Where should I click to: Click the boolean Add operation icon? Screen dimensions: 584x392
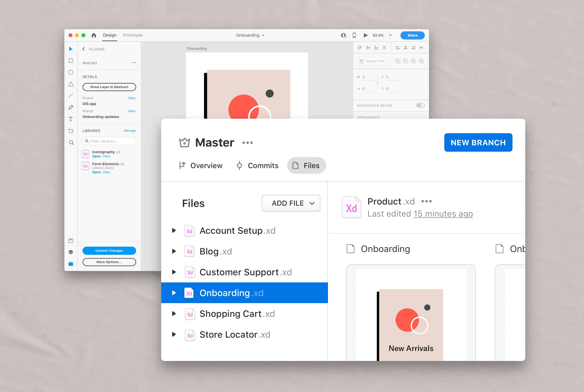click(x=398, y=61)
